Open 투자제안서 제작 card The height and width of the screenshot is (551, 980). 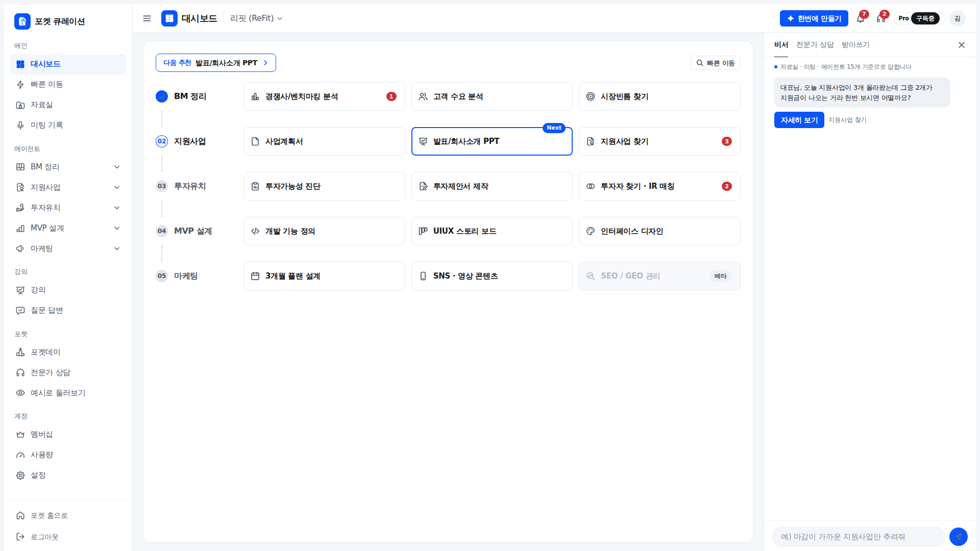click(492, 186)
